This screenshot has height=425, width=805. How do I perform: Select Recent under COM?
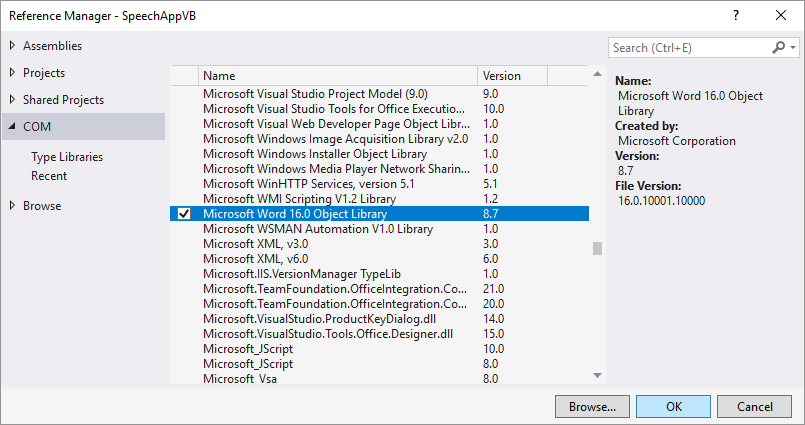49,176
